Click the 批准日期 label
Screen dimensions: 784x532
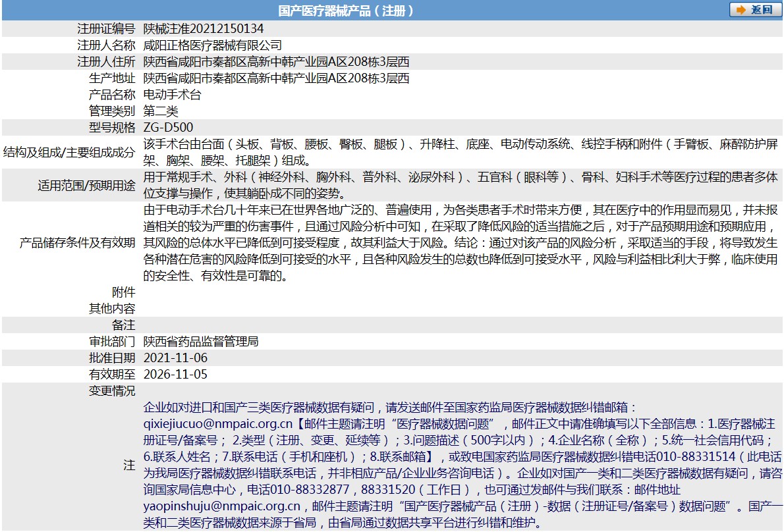click(x=112, y=358)
